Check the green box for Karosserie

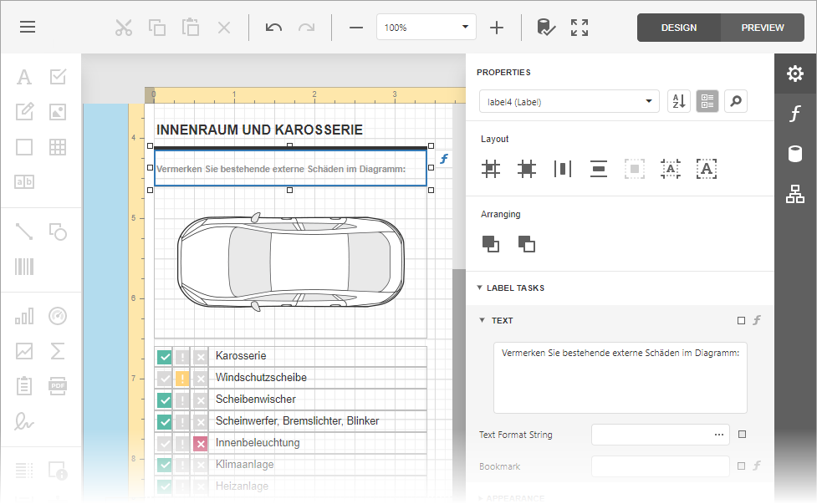tap(165, 356)
